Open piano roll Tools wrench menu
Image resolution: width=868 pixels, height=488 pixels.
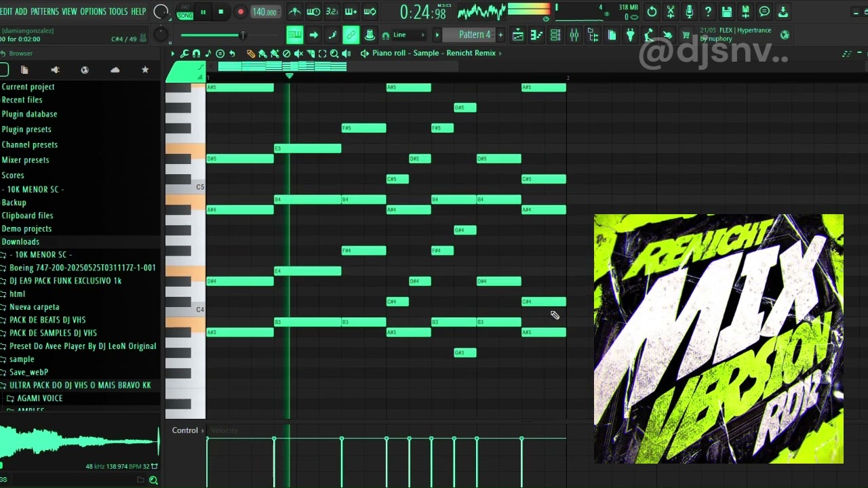[x=184, y=54]
